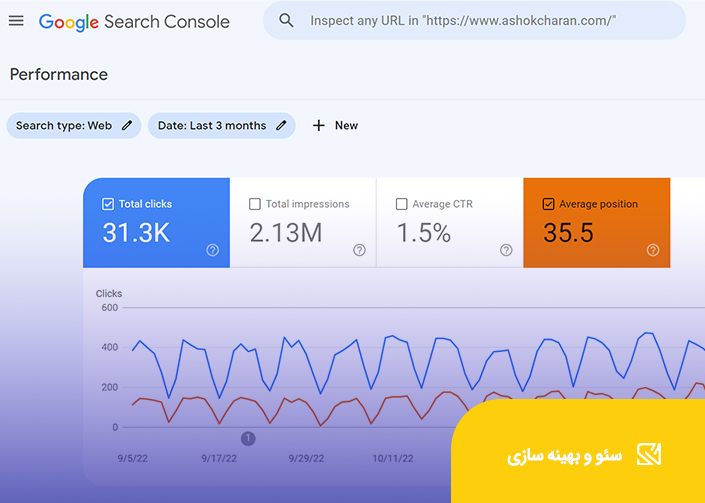Open help icon on Total impressions card
This screenshot has width=705, height=503.
click(359, 250)
